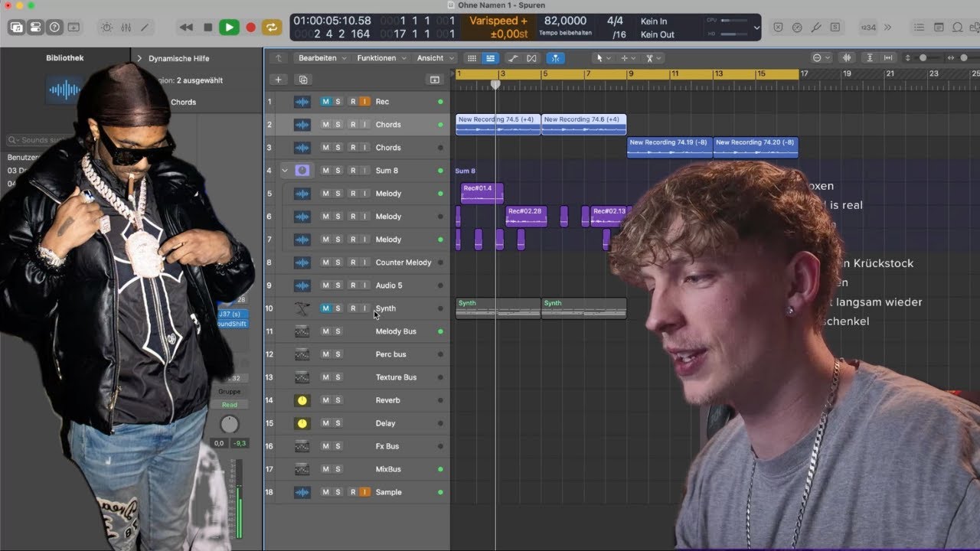Click bar 9 in the ruler
This screenshot has height=551, width=980.
[x=632, y=74]
